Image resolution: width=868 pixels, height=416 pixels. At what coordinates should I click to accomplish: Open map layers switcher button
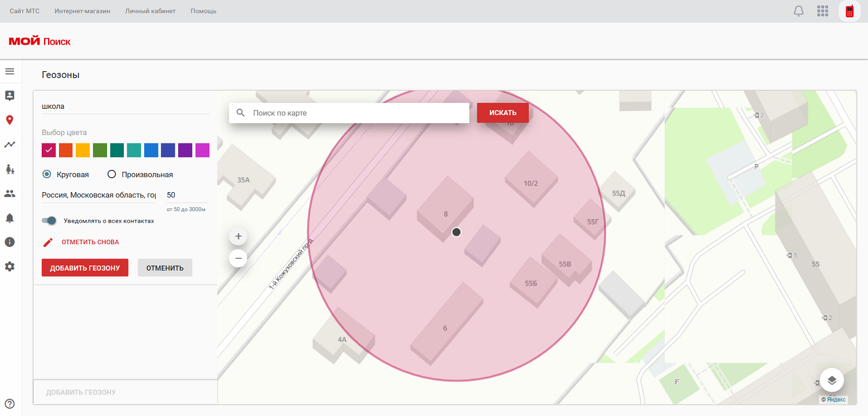tap(832, 380)
